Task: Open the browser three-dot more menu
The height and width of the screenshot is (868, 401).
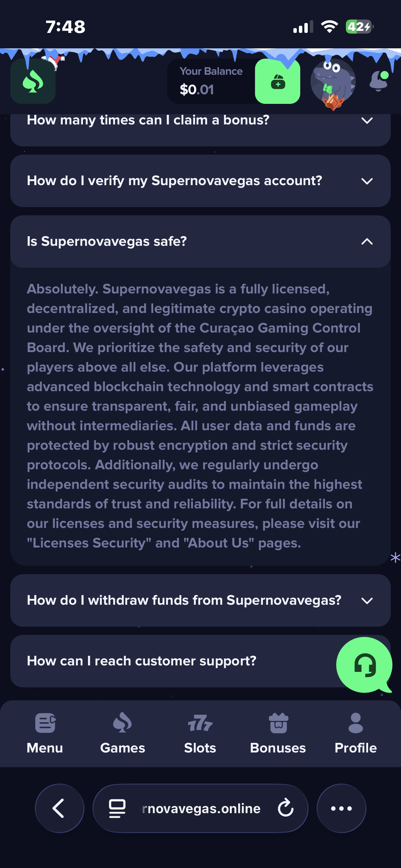Action: click(341, 808)
